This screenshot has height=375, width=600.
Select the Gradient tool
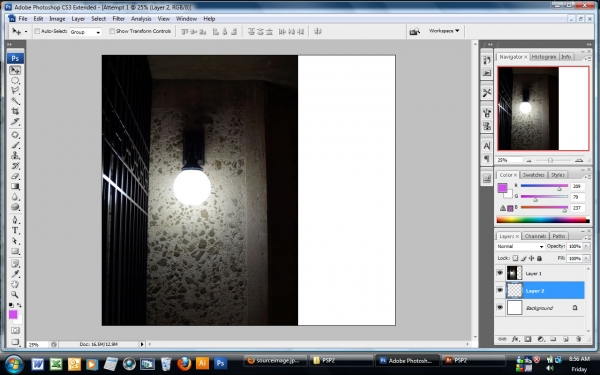pos(15,186)
